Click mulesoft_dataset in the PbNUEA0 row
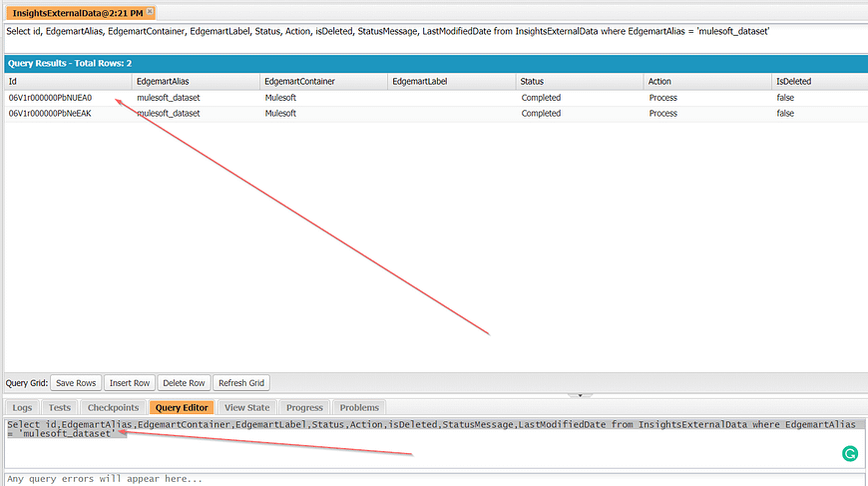868x486 pixels. click(169, 98)
